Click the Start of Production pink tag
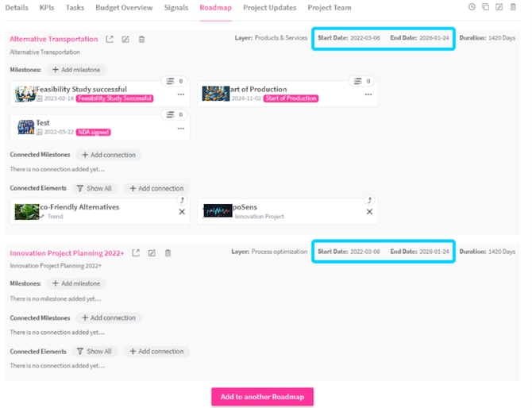Image resolution: width=532 pixels, height=408 pixels. point(291,98)
